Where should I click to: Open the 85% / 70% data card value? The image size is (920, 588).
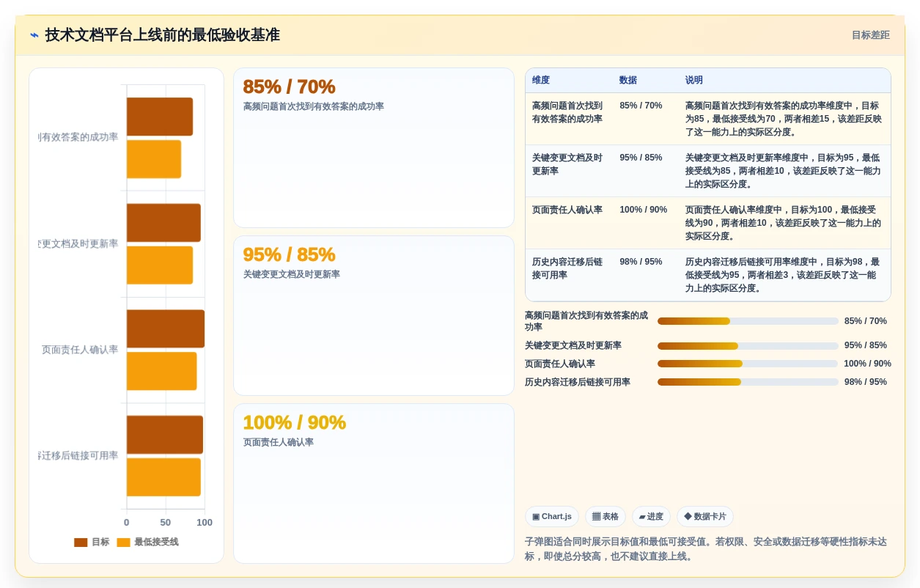click(x=289, y=87)
